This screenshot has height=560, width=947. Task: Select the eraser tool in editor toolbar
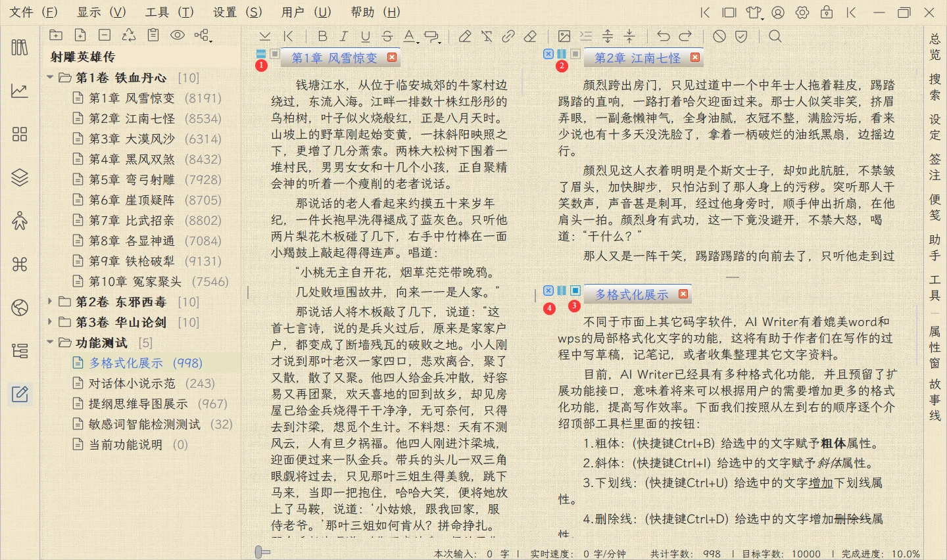(530, 36)
